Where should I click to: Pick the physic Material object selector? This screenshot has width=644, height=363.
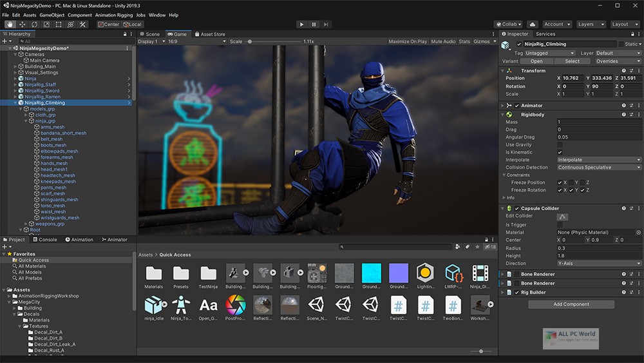(639, 232)
